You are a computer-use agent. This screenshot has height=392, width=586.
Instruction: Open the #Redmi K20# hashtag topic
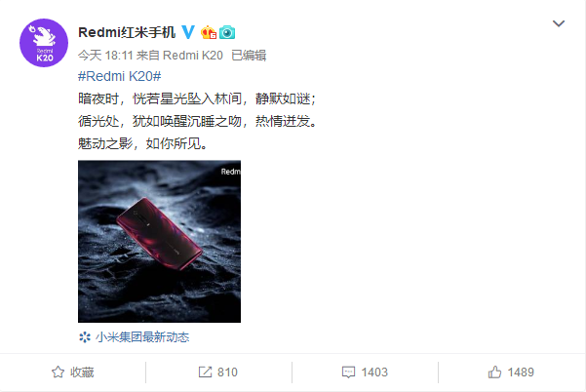click(120, 76)
